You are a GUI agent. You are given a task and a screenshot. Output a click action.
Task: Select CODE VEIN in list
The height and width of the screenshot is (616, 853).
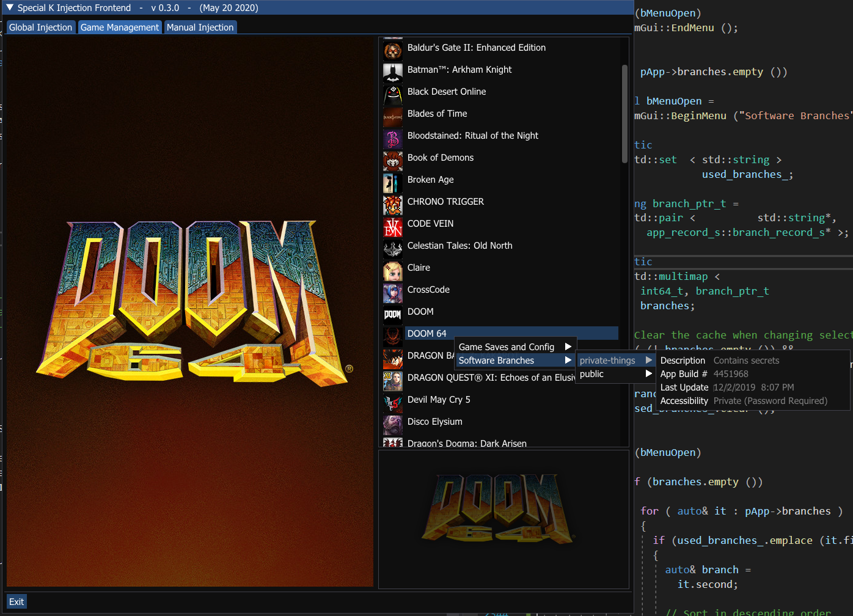[x=431, y=224]
